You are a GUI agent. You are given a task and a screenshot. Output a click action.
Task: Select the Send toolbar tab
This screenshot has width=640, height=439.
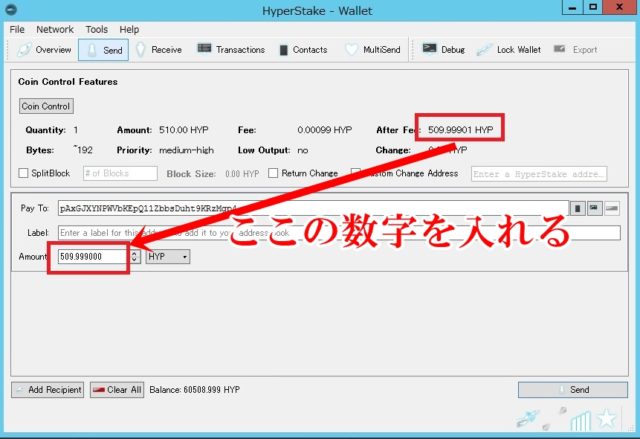click(103, 50)
